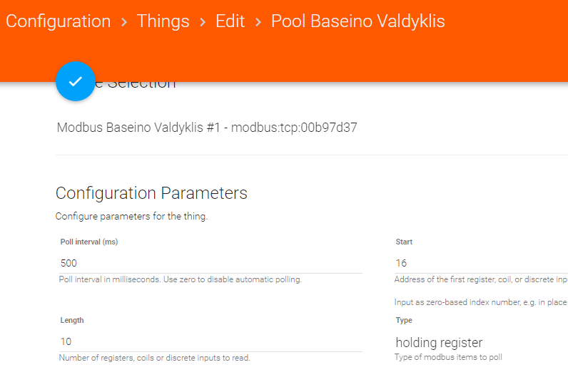Click the blue checkmark save button
568x392 pixels.
75,81
